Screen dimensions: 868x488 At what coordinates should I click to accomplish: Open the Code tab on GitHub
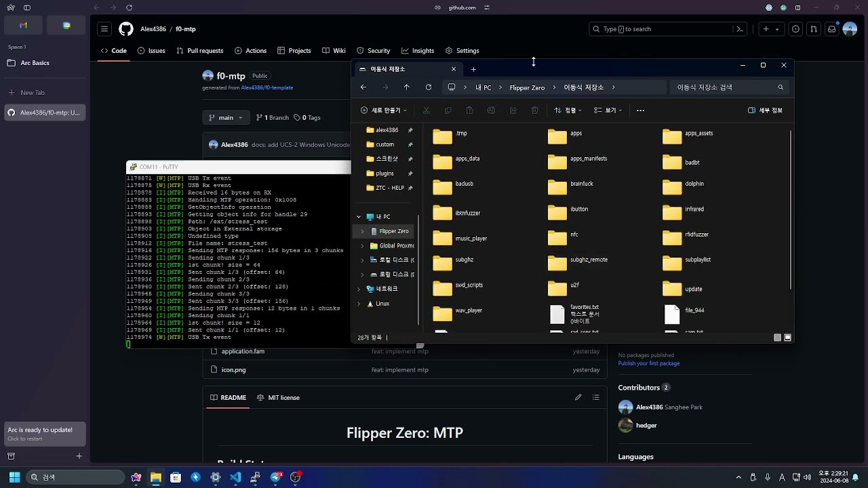click(x=113, y=51)
